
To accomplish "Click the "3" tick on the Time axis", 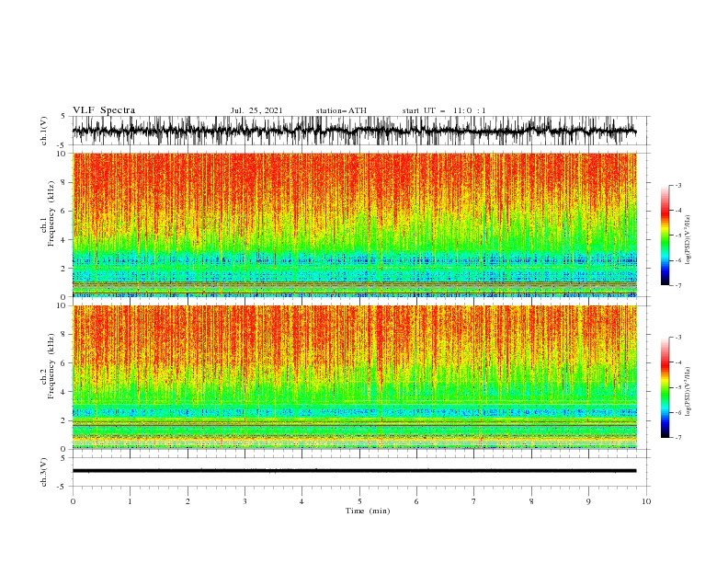I will [245, 501].
